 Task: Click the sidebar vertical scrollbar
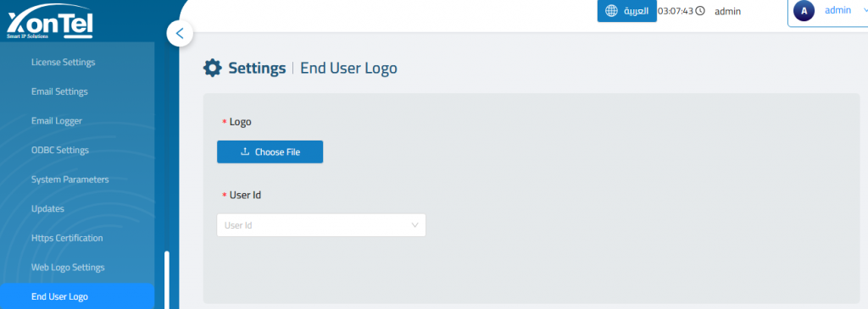167,279
